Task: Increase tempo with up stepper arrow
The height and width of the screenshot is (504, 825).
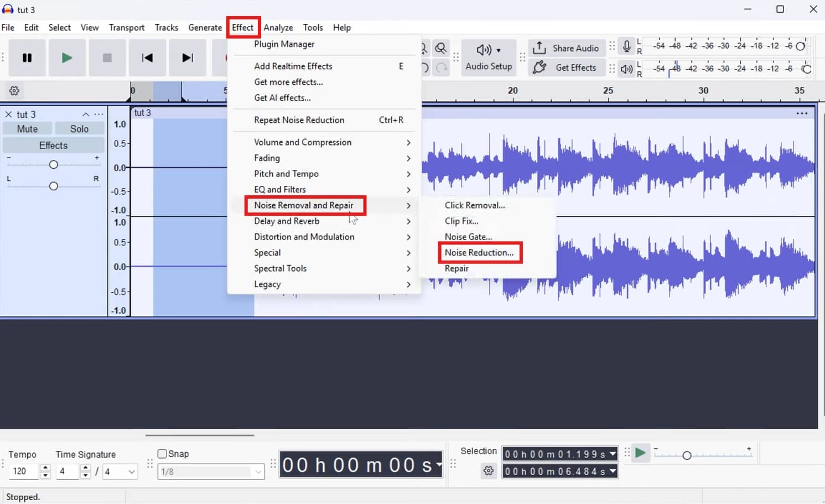Action: pos(45,468)
